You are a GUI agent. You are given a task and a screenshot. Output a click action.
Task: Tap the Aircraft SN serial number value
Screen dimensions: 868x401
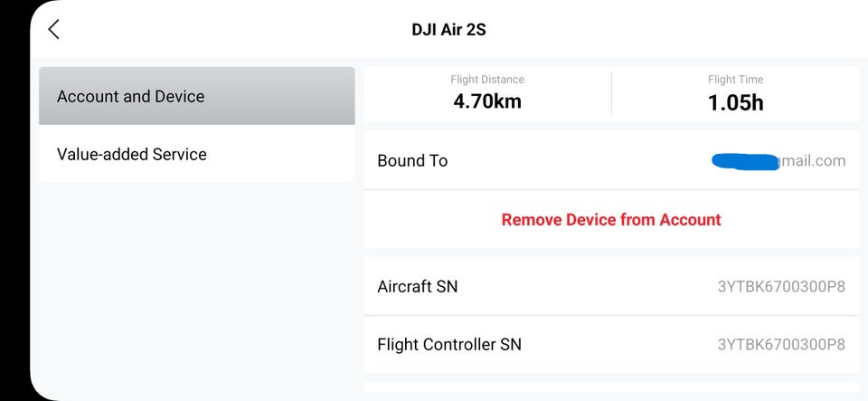point(780,287)
